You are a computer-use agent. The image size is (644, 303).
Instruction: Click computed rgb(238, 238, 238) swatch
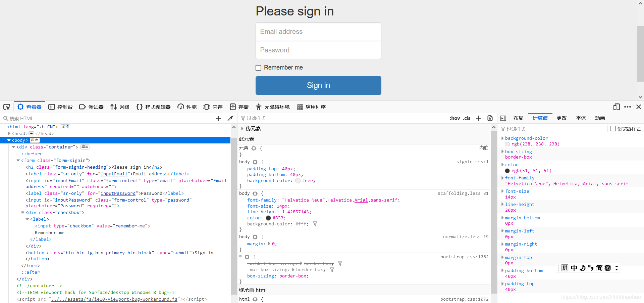point(507,144)
